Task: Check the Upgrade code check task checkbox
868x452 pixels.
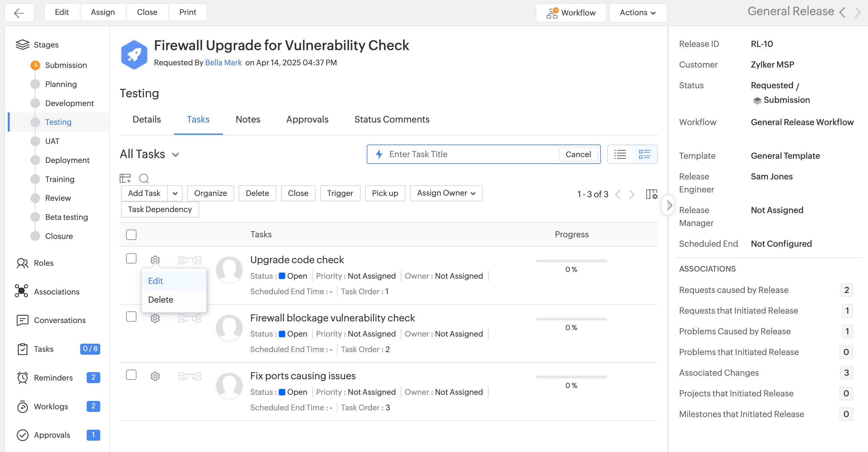Action: click(x=131, y=259)
